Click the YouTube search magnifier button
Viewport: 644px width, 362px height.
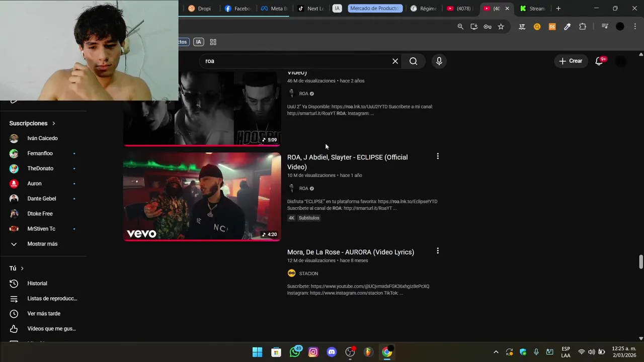pyautogui.click(x=413, y=61)
